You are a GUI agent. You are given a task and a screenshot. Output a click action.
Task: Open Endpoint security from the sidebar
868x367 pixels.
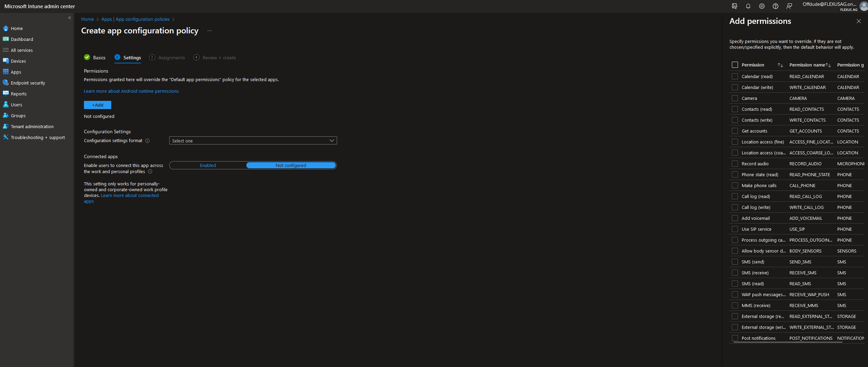coord(27,83)
